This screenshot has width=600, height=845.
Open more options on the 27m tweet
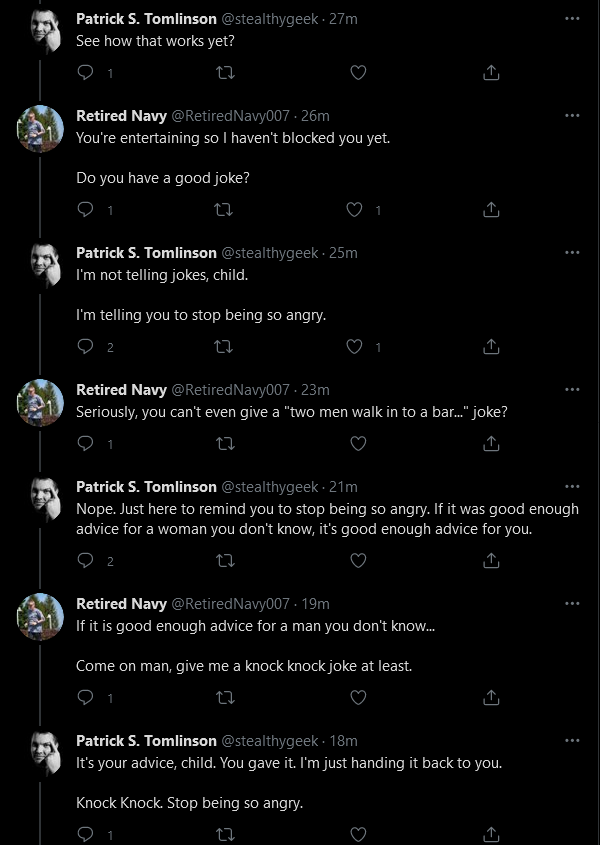(x=572, y=18)
